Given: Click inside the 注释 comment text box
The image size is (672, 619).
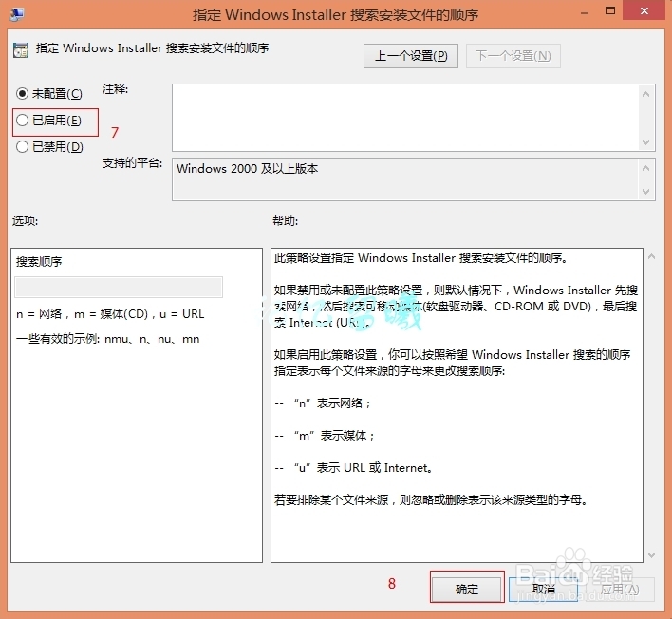Looking at the screenshot, I should (405, 118).
